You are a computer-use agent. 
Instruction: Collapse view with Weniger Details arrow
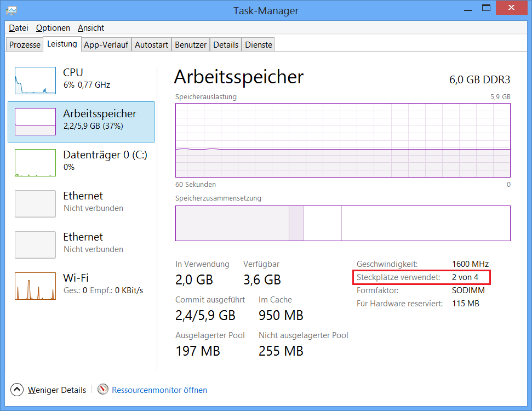(18, 390)
